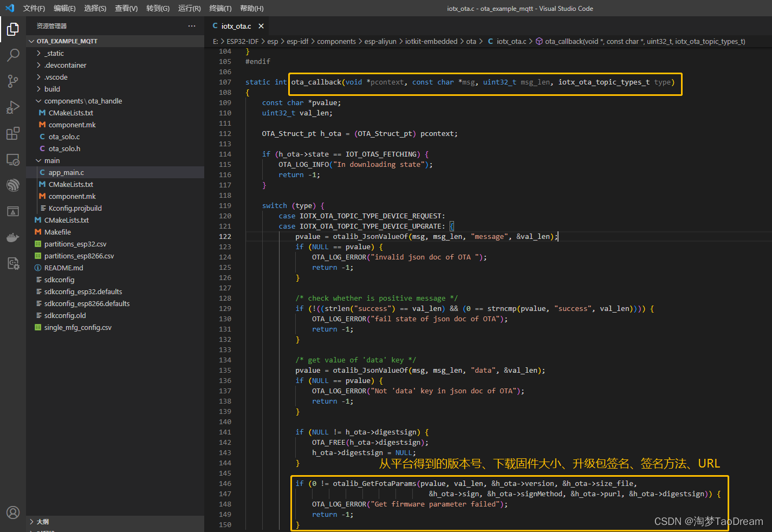772x532 pixels.
Task: Close the iotx_ota.c editor tab
Action: click(x=261, y=26)
